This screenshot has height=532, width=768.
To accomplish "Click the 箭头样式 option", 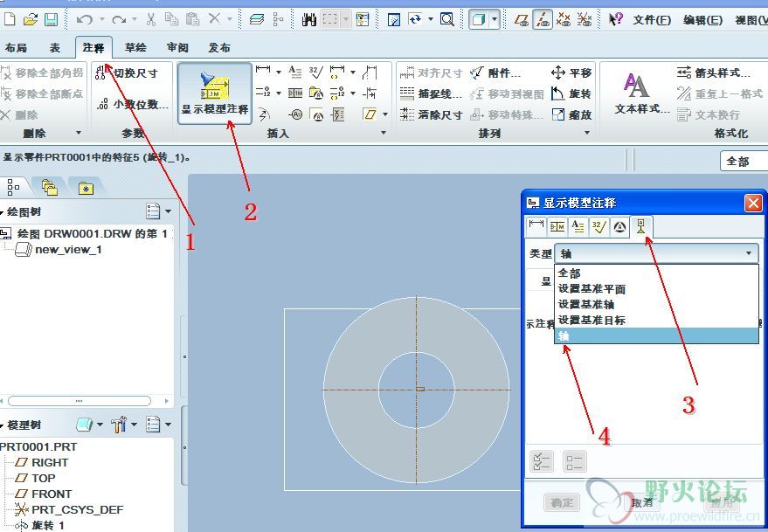I will [x=714, y=73].
